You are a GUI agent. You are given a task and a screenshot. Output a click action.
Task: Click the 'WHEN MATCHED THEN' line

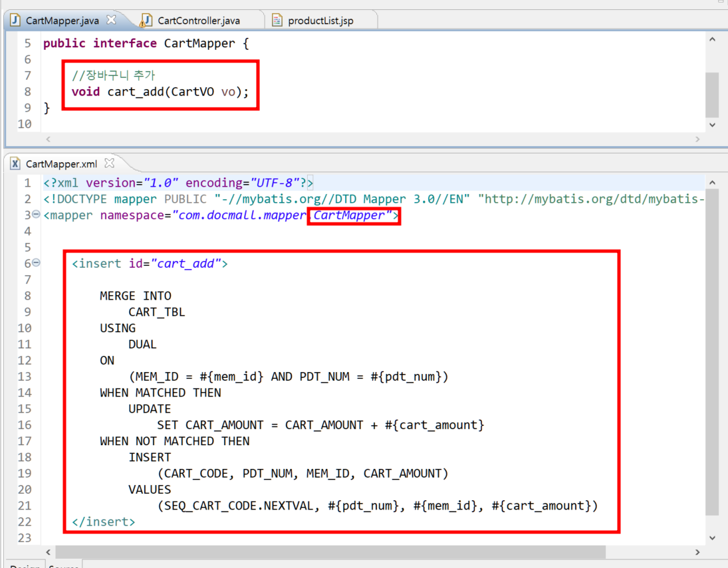161,393
